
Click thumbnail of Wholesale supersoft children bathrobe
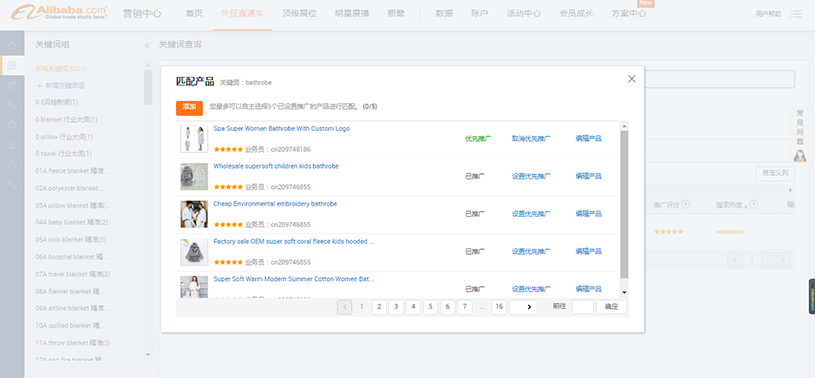tap(194, 177)
